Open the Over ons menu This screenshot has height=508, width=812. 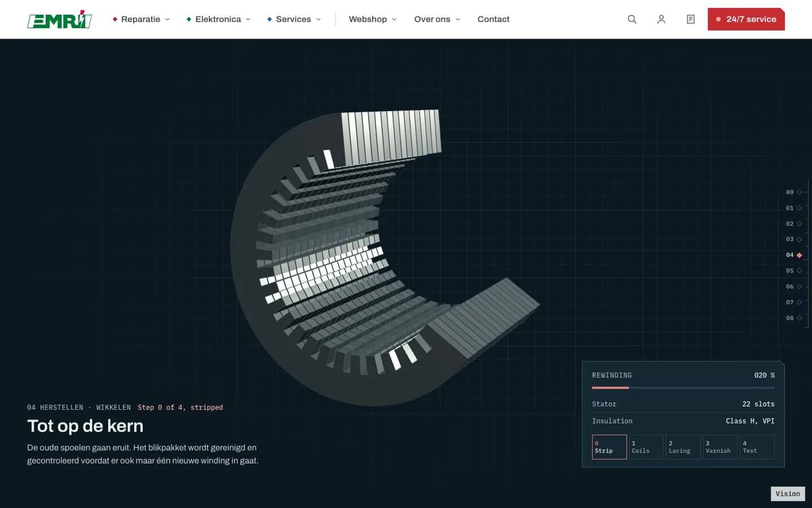pos(437,19)
